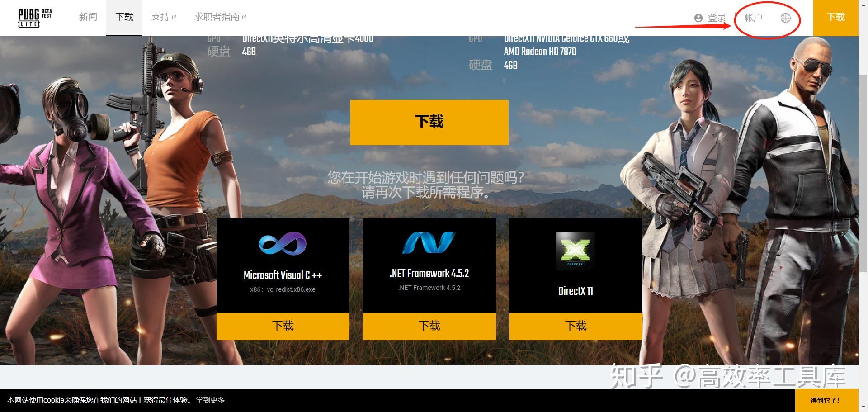Image resolution: width=868 pixels, height=412 pixels.
Task: Click the DirectX 11 logo
Action: [x=575, y=251]
